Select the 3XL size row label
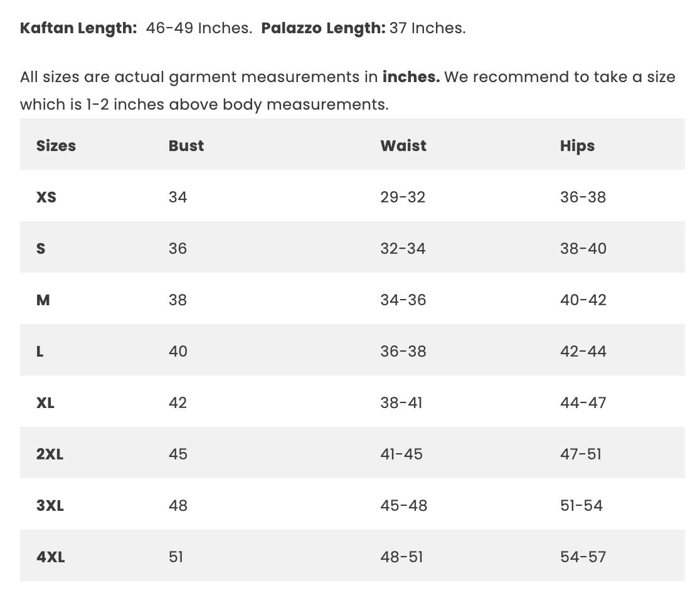The width and height of the screenshot is (700, 613). tap(50, 505)
